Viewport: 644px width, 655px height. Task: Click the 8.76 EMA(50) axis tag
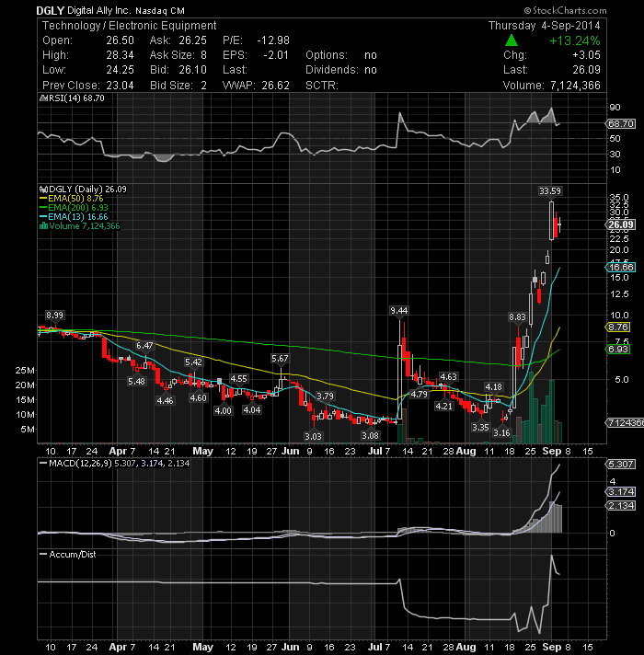click(x=617, y=327)
